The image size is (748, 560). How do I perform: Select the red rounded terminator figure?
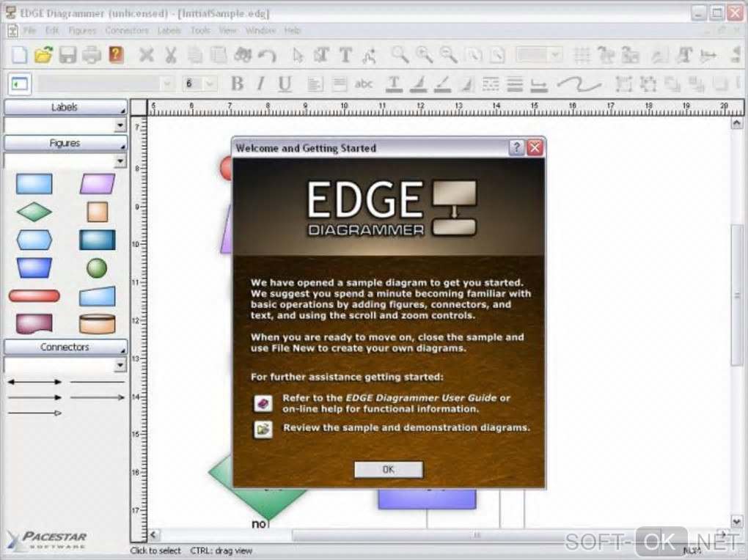tap(34, 295)
